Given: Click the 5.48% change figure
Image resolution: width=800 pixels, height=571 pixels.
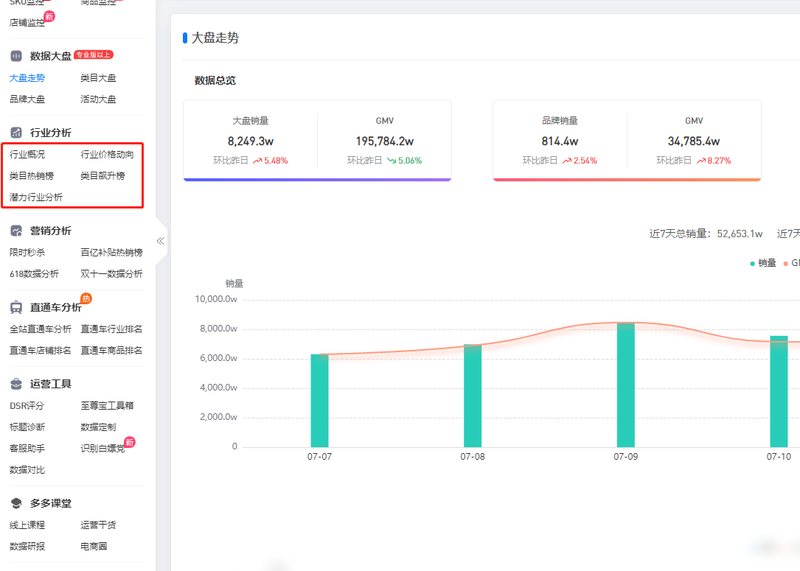Looking at the screenshot, I should click(276, 161).
